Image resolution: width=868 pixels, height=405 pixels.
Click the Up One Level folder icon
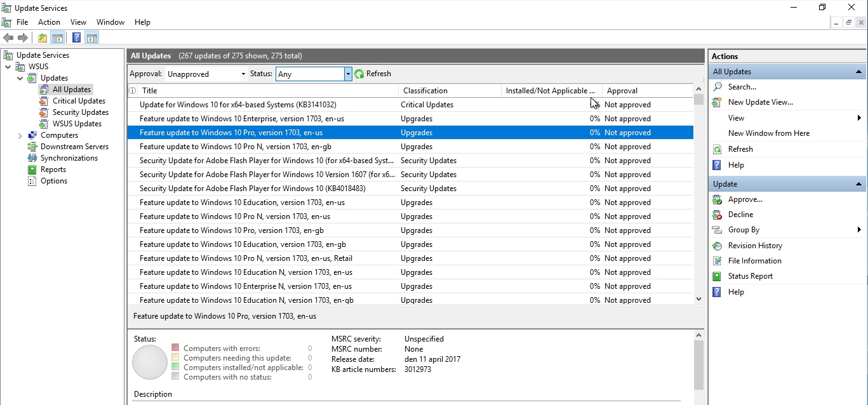click(x=43, y=38)
